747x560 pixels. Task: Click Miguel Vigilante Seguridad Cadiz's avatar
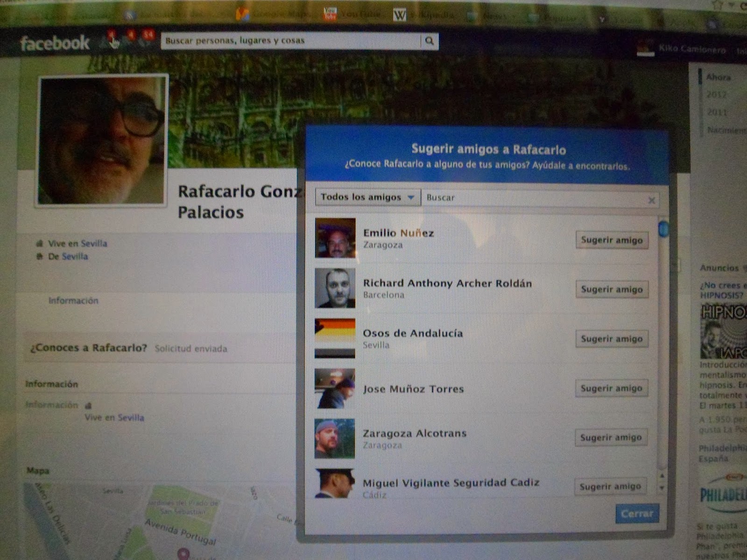click(335, 483)
